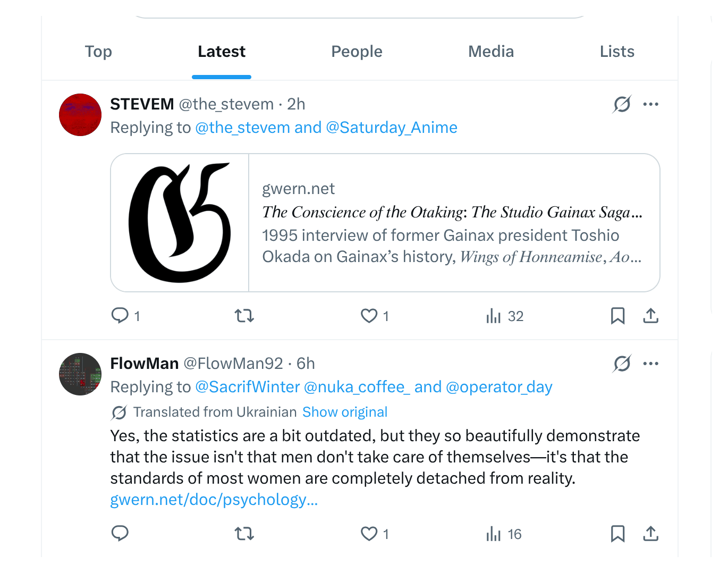Switch to the Top tab
The image size is (728, 573).
[x=98, y=52]
